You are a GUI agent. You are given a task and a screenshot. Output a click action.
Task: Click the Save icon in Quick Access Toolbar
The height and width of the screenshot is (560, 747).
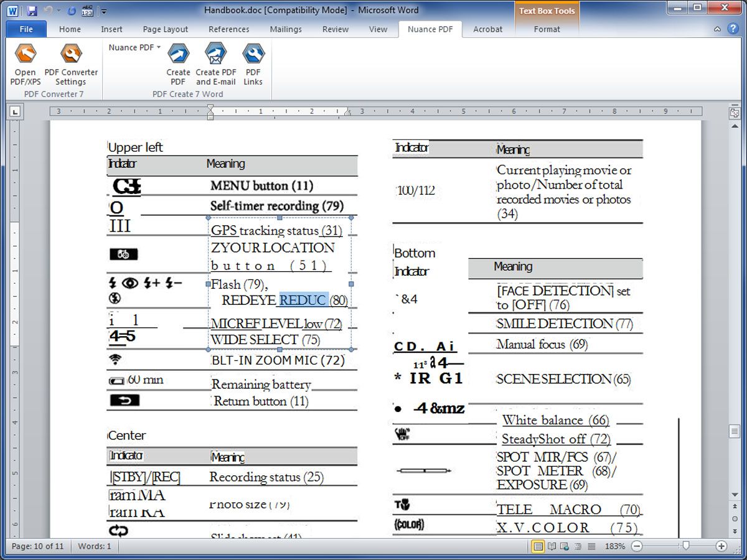click(x=32, y=11)
